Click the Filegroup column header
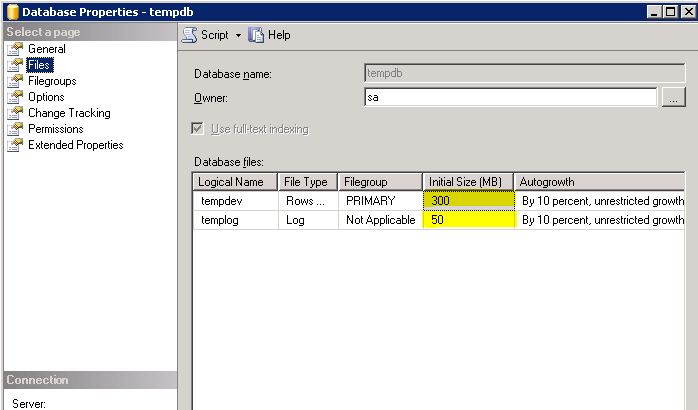Image resolution: width=698 pixels, height=410 pixels. click(x=380, y=182)
